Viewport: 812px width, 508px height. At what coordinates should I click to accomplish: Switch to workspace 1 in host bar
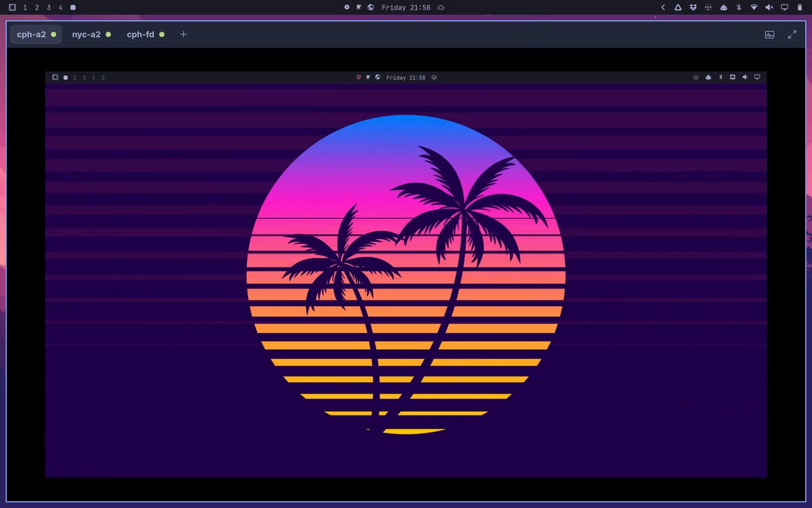pyautogui.click(x=25, y=7)
